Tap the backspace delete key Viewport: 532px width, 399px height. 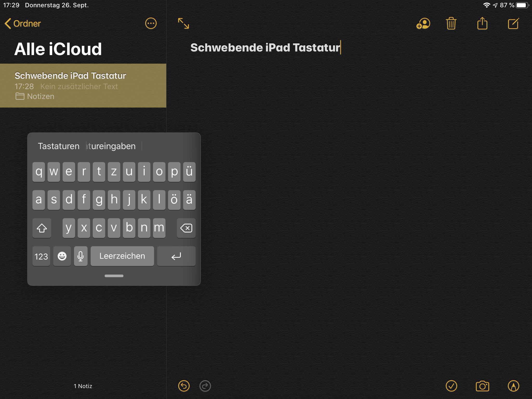[x=186, y=228]
